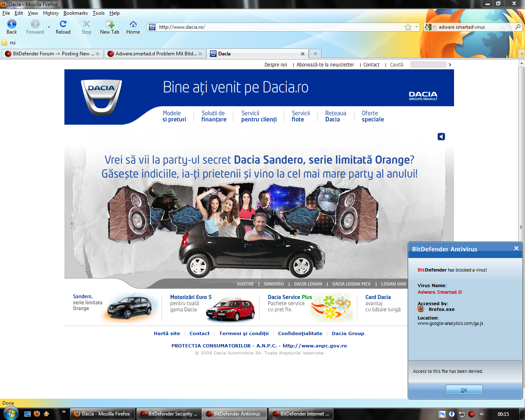Click the Caută site search field
This screenshot has width=525, height=420.
(x=428, y=64)
